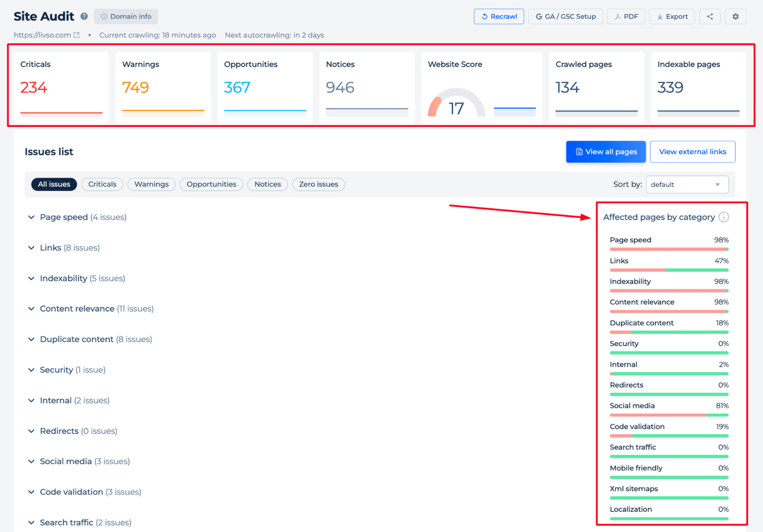Click the Internal 2% category label
The height and width of the screenshot is (532, 763).
click(623, 365)
